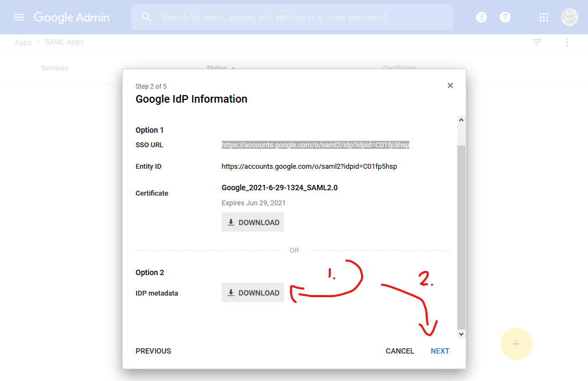Click CANCEL in the dialog

(400, 351)
